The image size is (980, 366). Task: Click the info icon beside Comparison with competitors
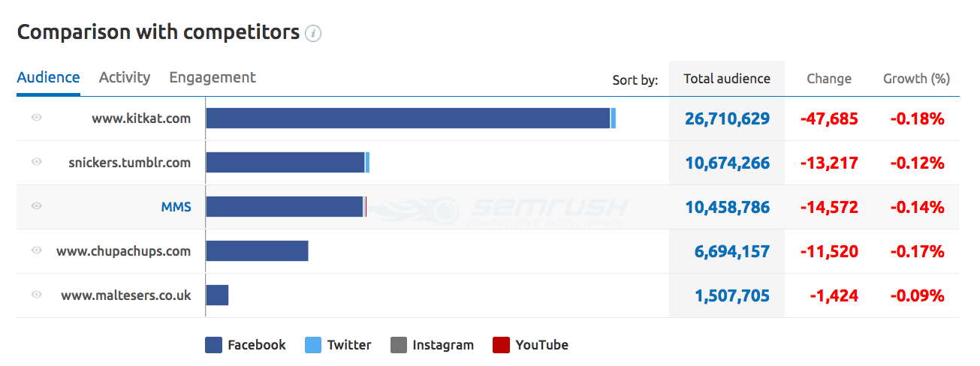pyautogui.click(x=313, y=34)
